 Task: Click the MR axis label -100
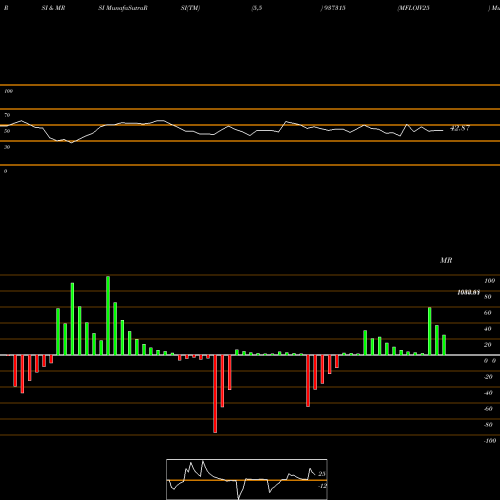(x=490, y=441)
